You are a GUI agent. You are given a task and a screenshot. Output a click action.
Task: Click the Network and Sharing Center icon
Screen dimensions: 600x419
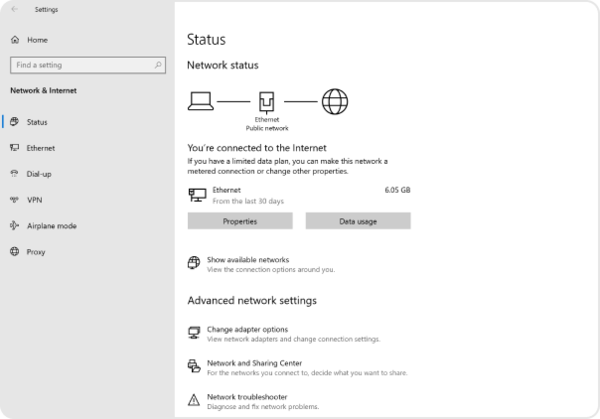point(194,367)
